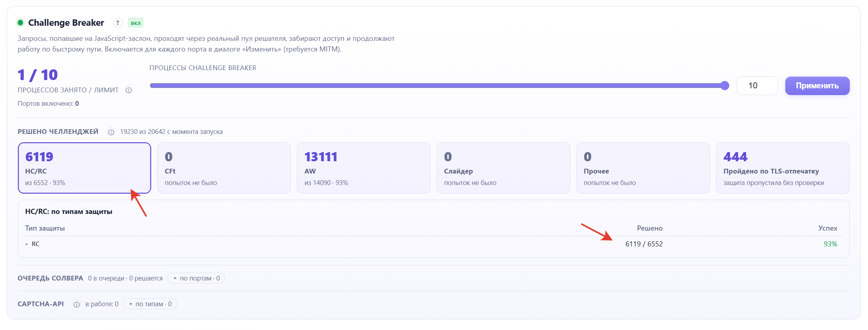The image size is (868, 330).
Task: Click the green 93% success value in RC row
Action: pyautogui.click(x=830, y=244)
